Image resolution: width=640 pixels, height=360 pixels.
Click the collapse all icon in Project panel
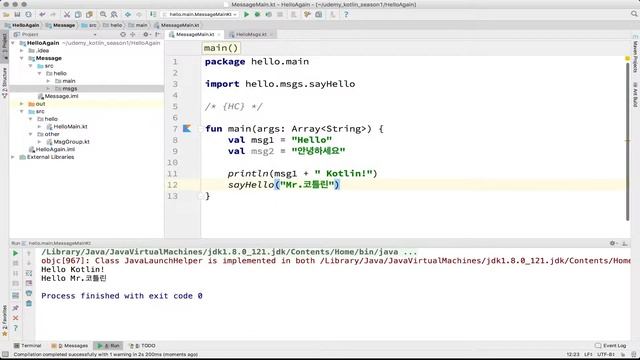tap(132, 35)
